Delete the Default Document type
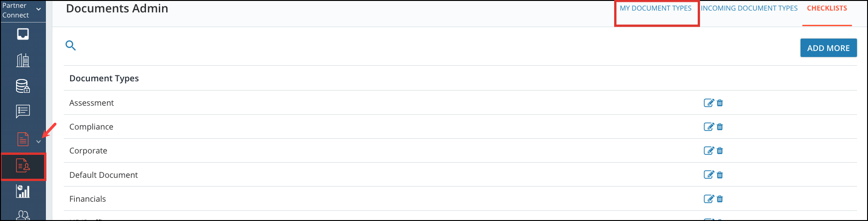 click(720, 175)
